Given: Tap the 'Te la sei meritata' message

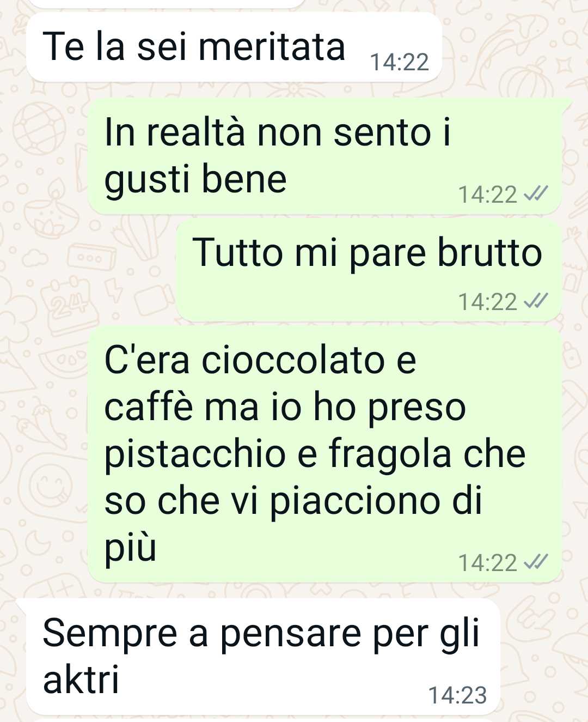Looking at the screenshot, I should [234, 48].
